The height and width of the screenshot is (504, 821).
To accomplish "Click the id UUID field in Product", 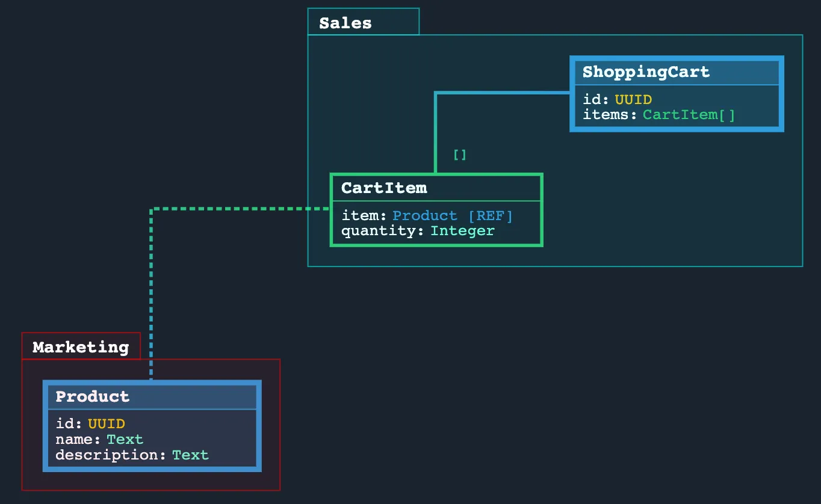I will pyautogui.click(x=88, y=423).
